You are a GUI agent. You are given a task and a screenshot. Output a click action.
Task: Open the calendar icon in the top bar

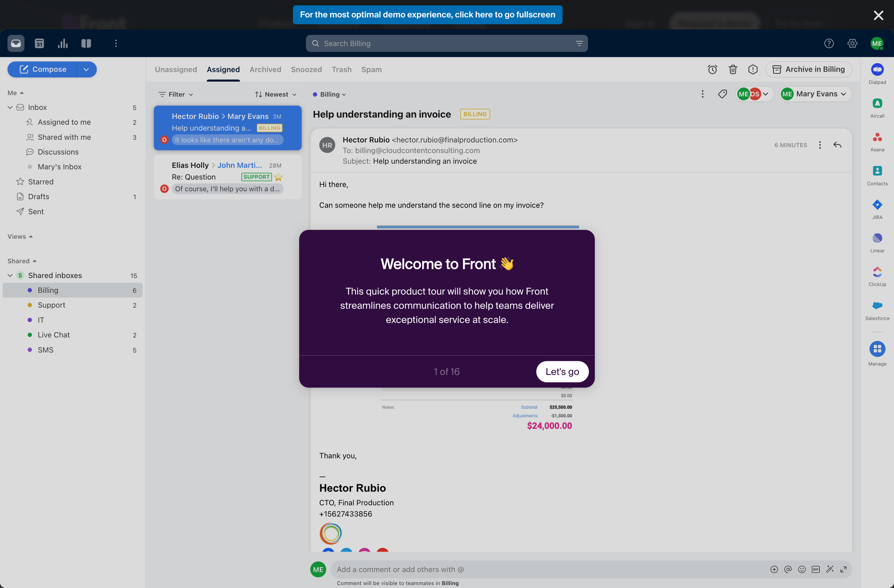pos(39,44)
